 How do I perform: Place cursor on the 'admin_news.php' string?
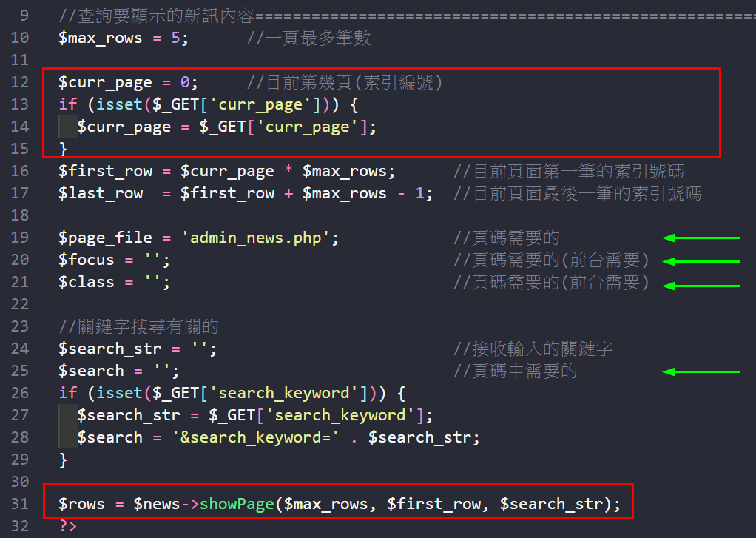[x=260, y=238]
